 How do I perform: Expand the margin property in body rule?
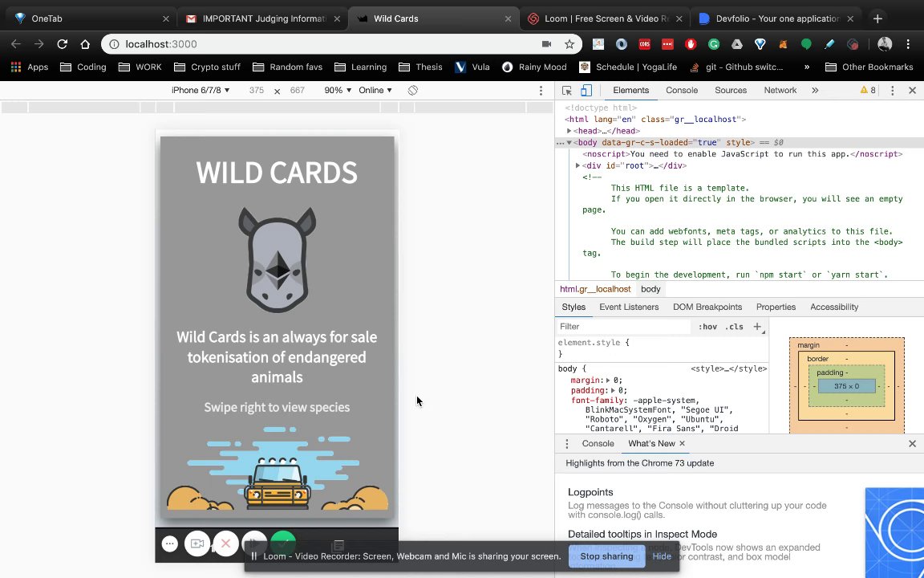[x=608, y=381]
